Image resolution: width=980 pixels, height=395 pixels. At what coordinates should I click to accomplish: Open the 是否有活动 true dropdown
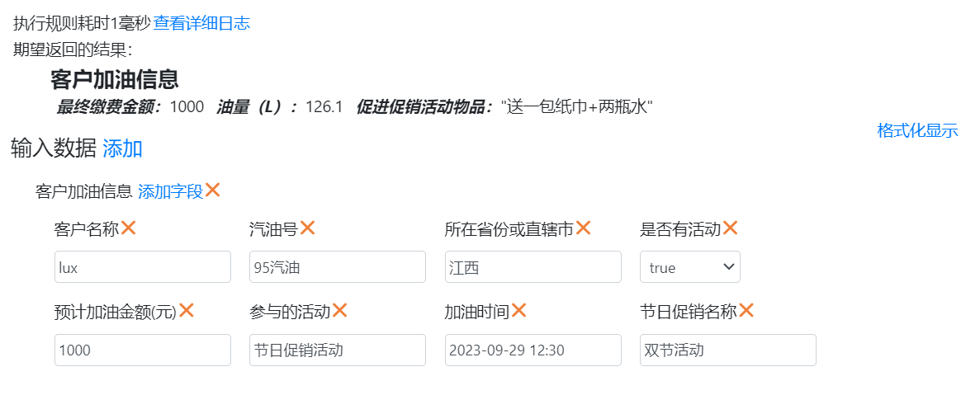[690, 267]
